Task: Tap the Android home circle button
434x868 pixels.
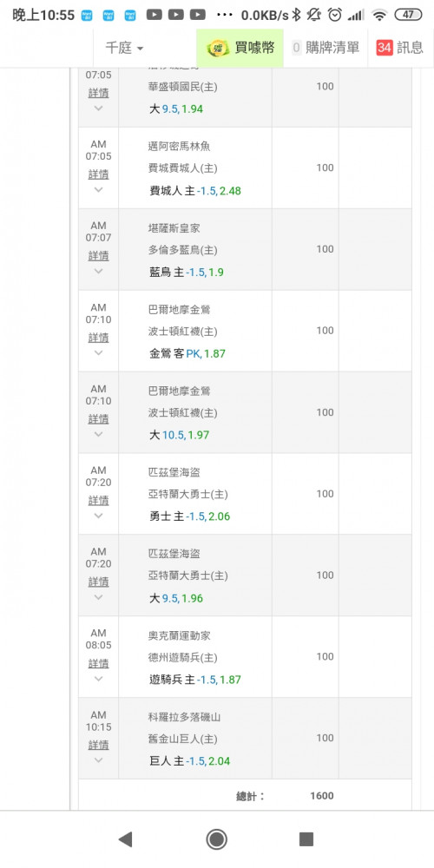Action: (x=216, y=839)
